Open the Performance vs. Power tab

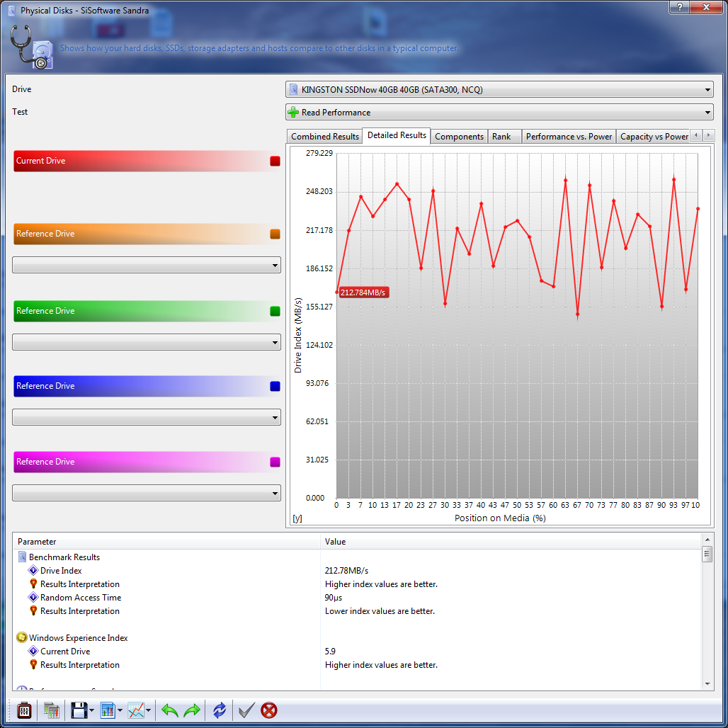(569, 137)
